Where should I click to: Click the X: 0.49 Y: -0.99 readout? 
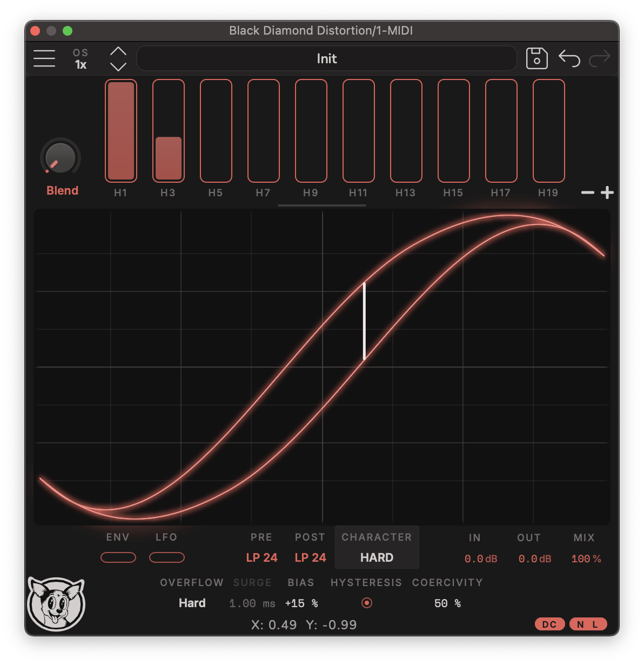(x=304, y=624)
